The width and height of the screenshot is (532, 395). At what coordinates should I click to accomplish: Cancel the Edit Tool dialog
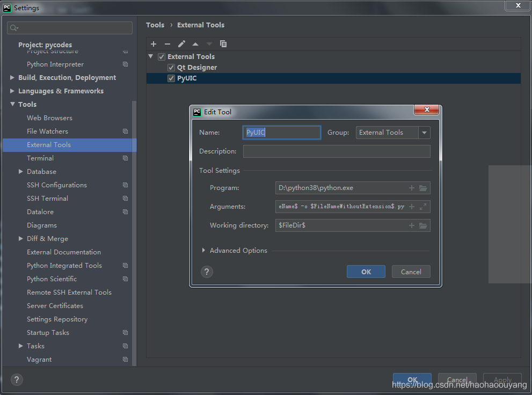(411, 272)
